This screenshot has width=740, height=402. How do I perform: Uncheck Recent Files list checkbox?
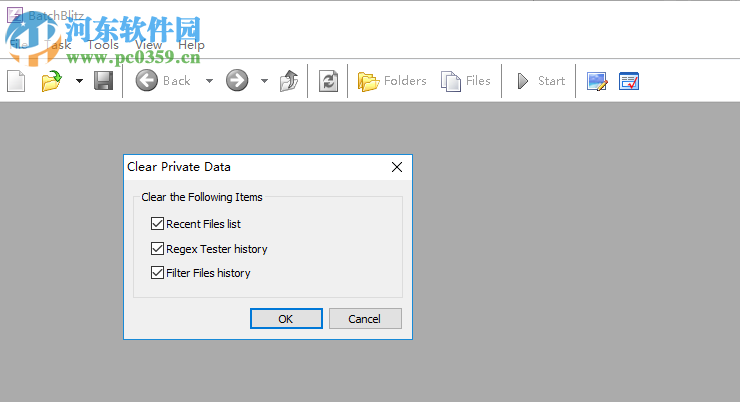coord(157,224)
